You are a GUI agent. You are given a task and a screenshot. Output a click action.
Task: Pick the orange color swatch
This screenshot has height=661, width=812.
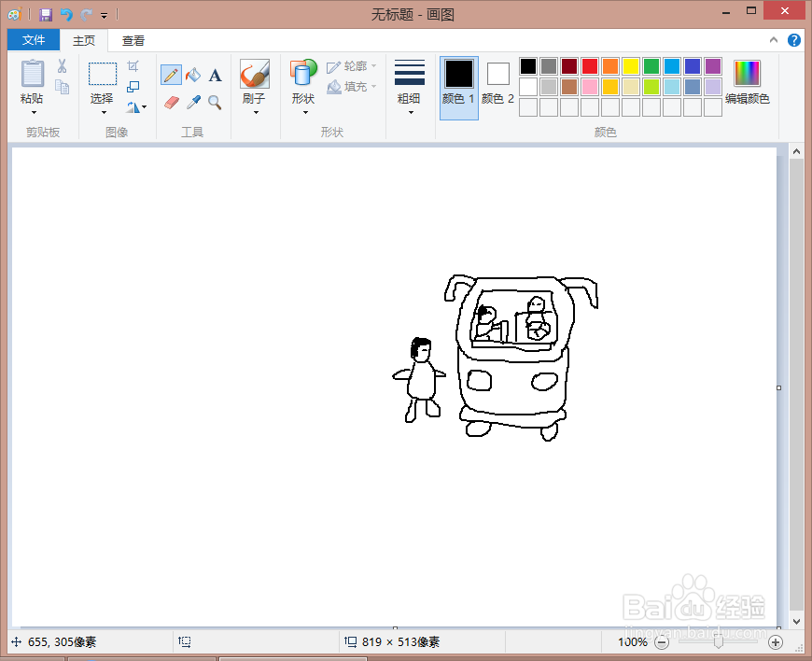(610, 66)
